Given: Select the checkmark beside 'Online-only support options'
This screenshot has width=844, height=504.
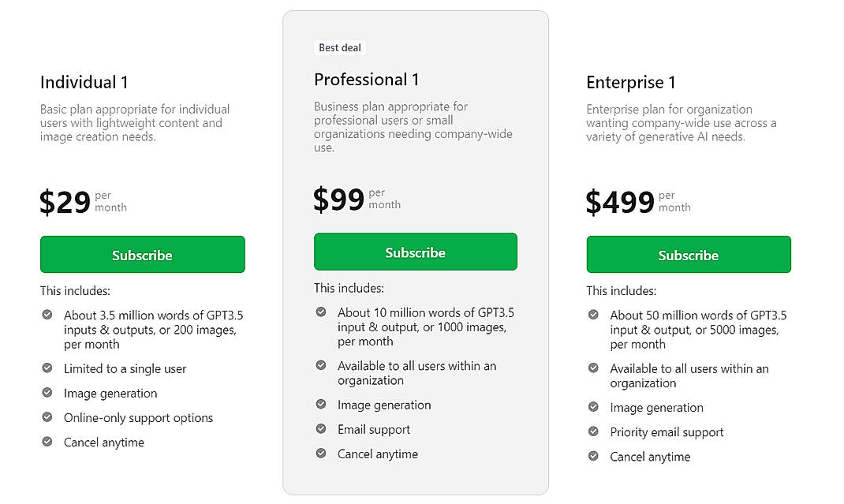Looking at the screenshot, I should click(x=47, y=417).
